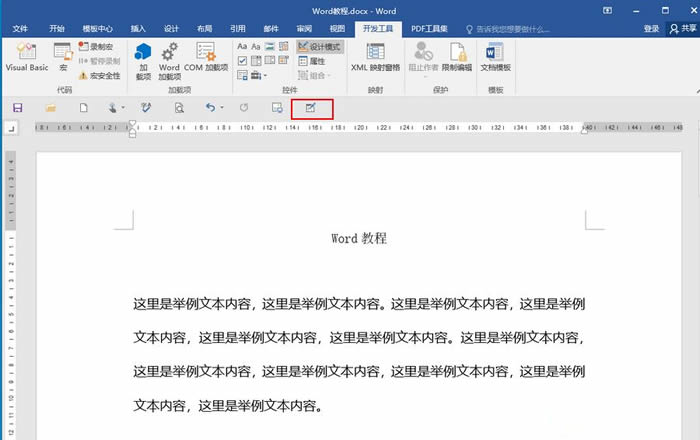Switch to PDF工具集 tab
700x440 pixels.
tap(429, 29)
